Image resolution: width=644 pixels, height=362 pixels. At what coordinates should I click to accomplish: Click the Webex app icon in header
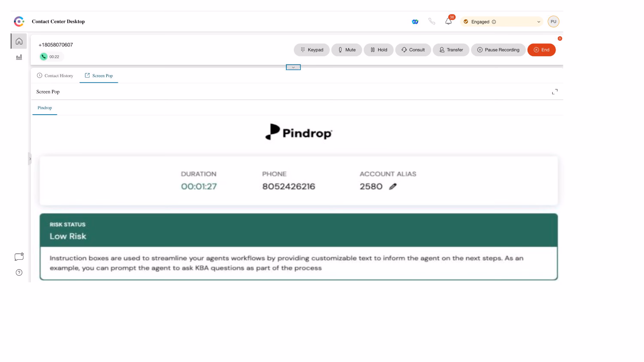point(415,22)
